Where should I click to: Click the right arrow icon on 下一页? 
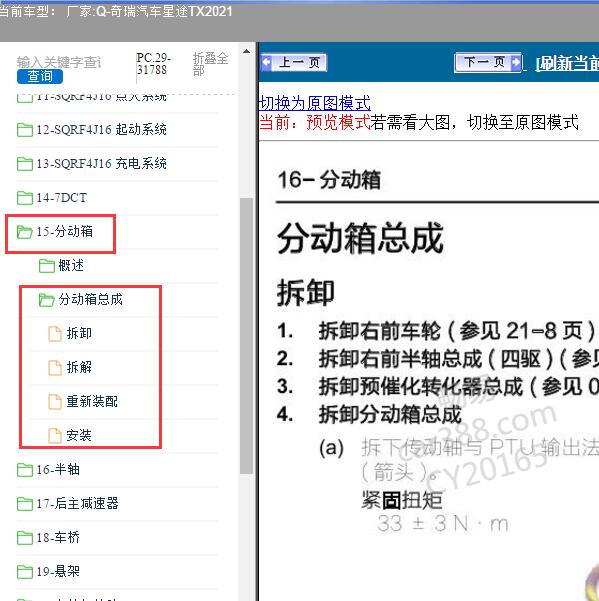(516, 62)
